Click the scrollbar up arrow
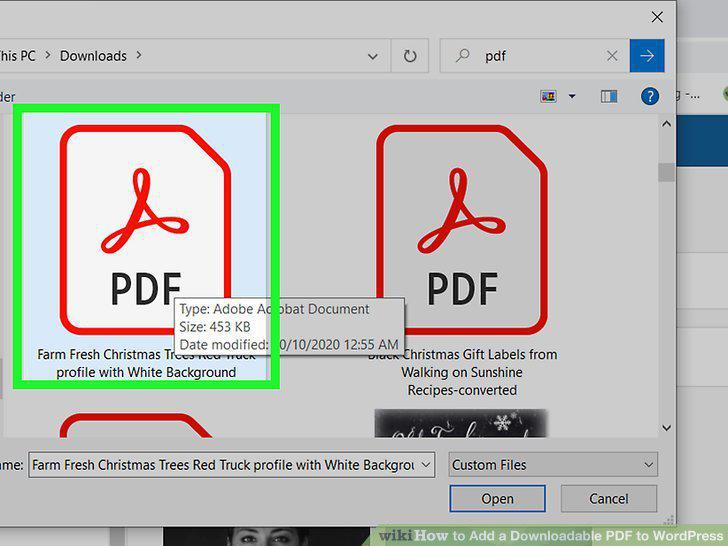The height and width of the screenshot is (546, 728). (666, 124)
